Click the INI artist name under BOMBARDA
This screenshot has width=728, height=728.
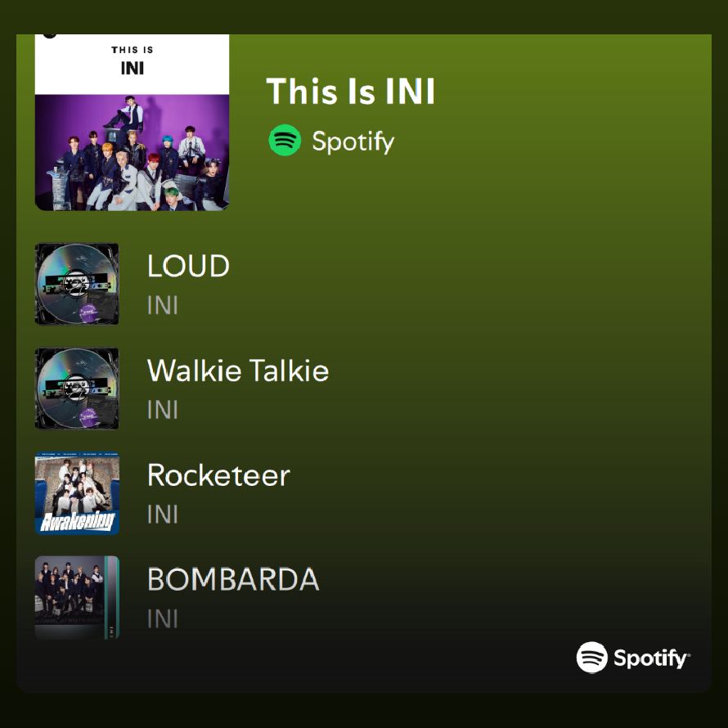click(163, 619)
